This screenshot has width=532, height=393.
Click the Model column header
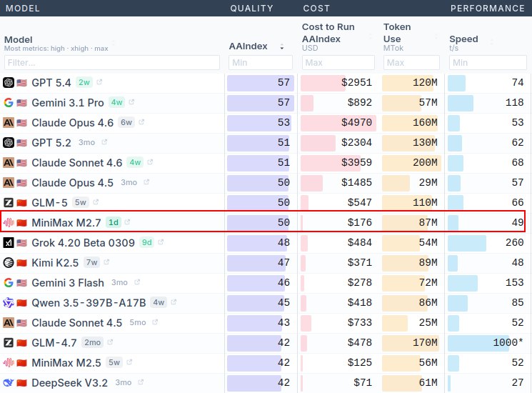pos(19,39)
